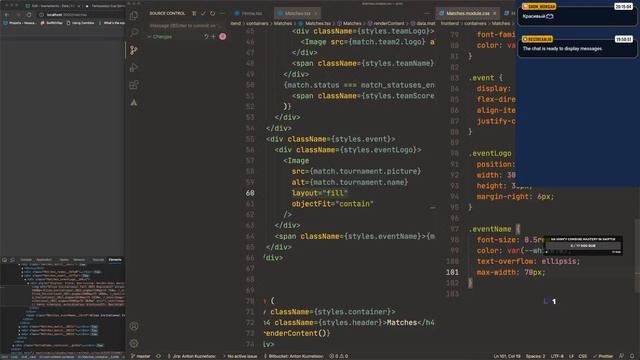Open the Search view in activity bar
This screenshot has width=640, height=360.
pos(134,33)
